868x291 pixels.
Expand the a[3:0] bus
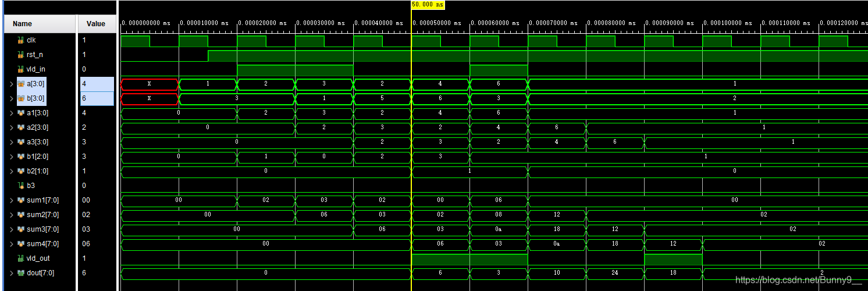click(11, 84)
